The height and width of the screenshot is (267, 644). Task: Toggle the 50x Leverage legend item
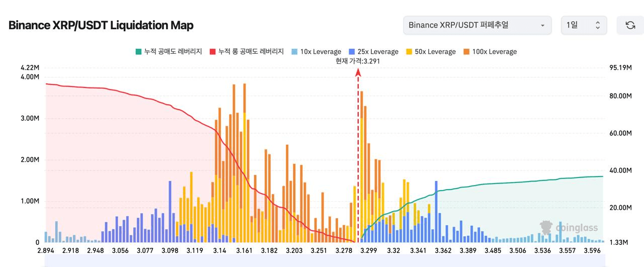pyautogui.click(x=430, y=52)
